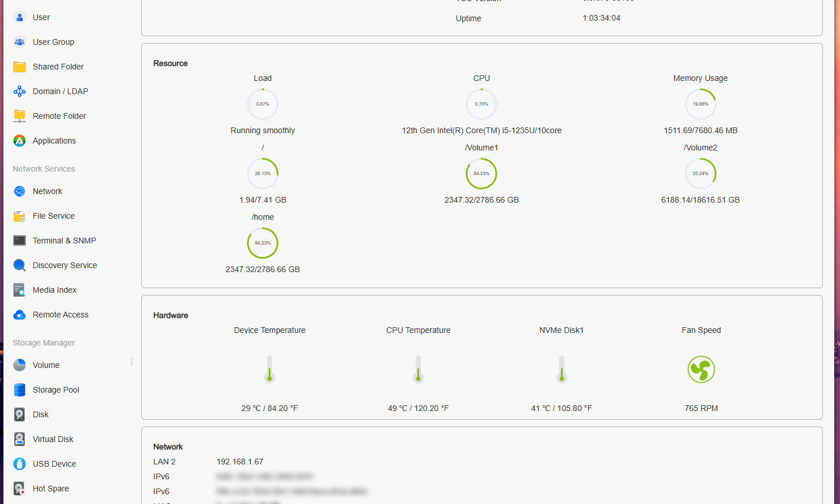Image resolution: width=840 pixels, height=504 pixels.
Task: Click the /Volume1 usage gauge
Action: (481, 173)
